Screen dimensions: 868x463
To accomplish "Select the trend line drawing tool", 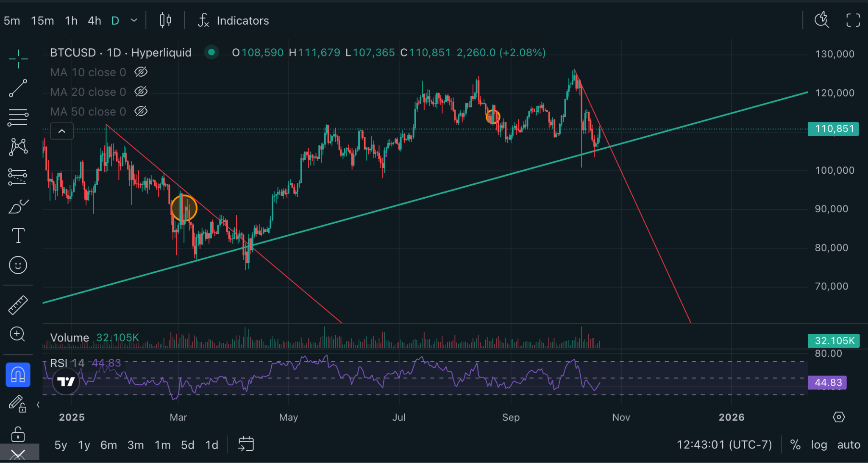I will tap(18, 88).
